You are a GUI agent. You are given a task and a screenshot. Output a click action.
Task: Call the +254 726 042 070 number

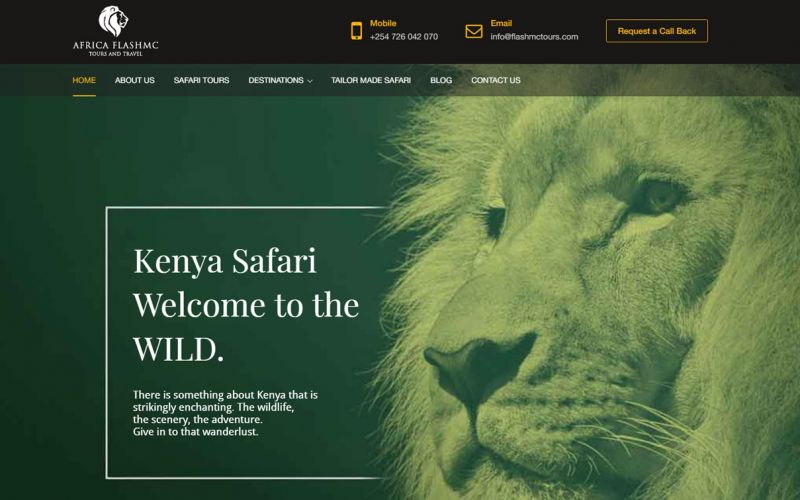pyautogui.click(x=404, y=37)
